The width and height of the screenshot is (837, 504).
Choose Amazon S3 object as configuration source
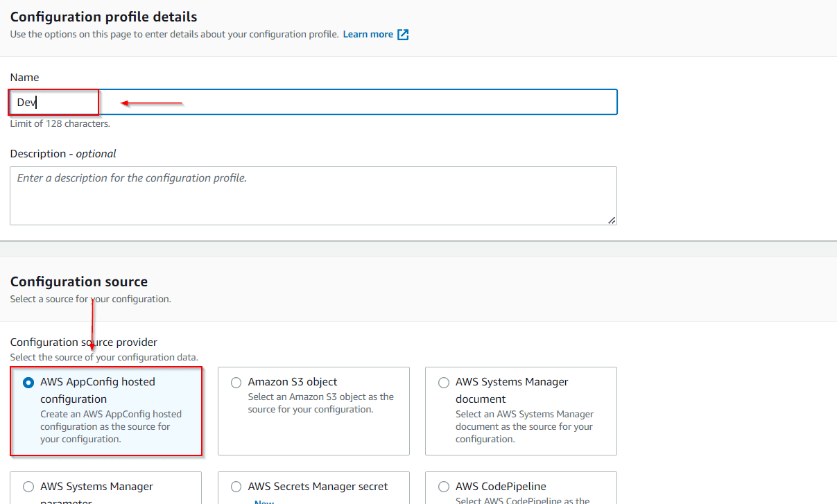pos(236,382)
